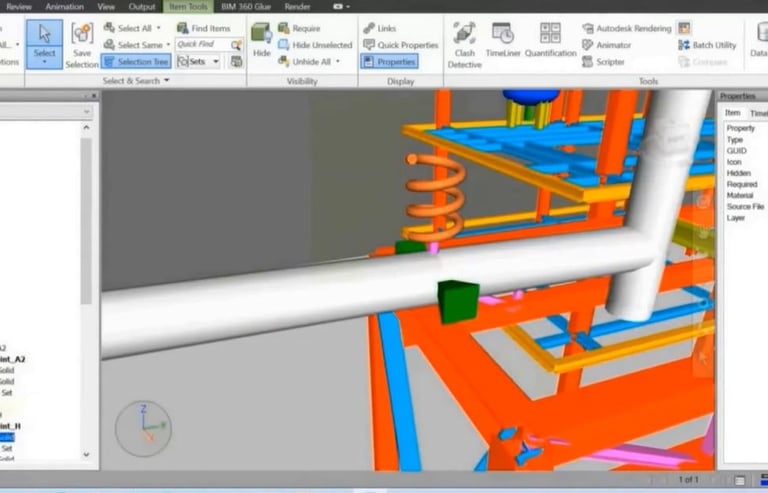The width and height of the screenshot is (768, 493).
Task: Click the Layer property row
Action: tap(736, 218)
